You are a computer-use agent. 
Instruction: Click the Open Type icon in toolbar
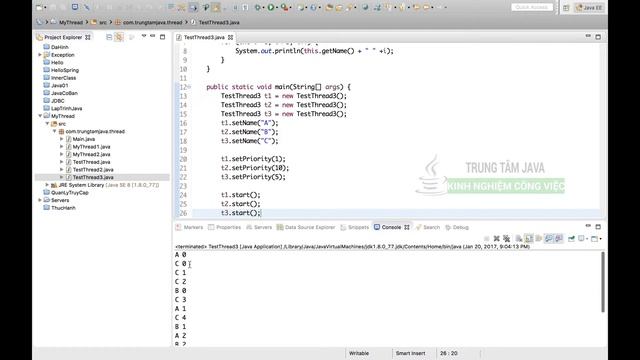[x=329, y=7]
